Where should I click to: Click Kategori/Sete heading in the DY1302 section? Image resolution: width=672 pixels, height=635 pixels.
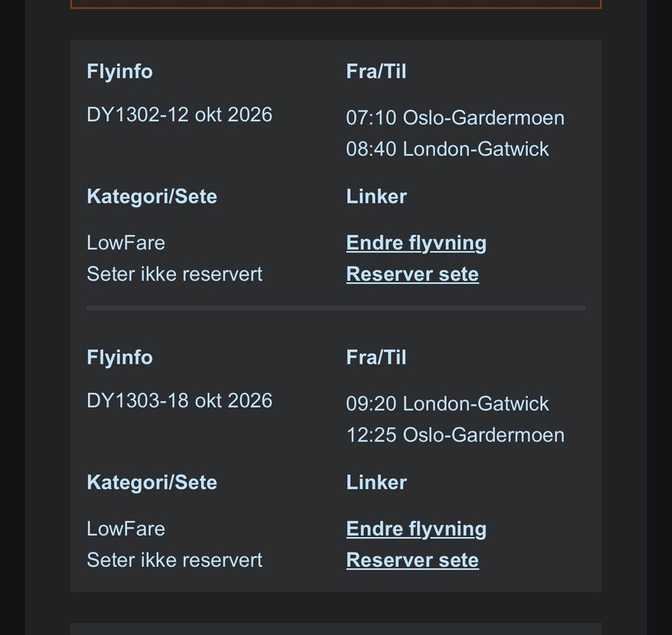click(x=152, y=196)
